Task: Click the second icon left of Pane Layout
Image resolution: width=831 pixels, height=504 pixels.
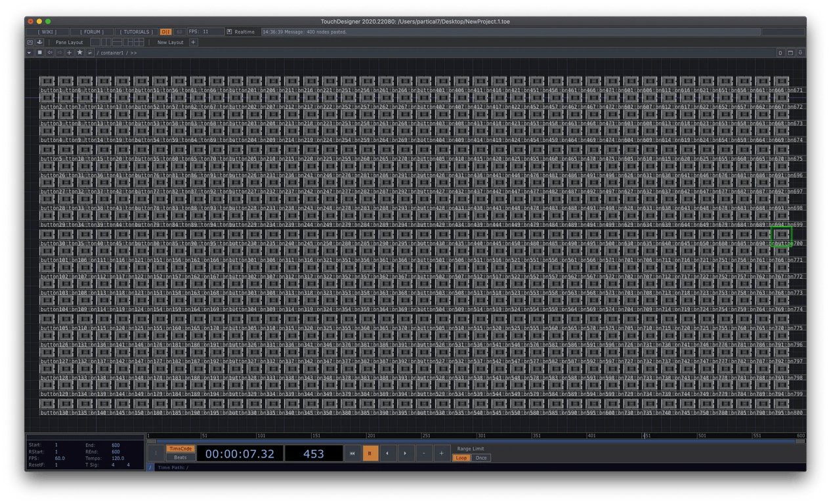Action: coord(39,42)
